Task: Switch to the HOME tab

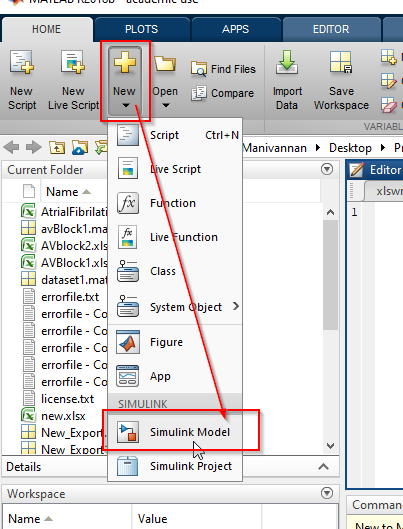Action: click(x=47, y=29)
